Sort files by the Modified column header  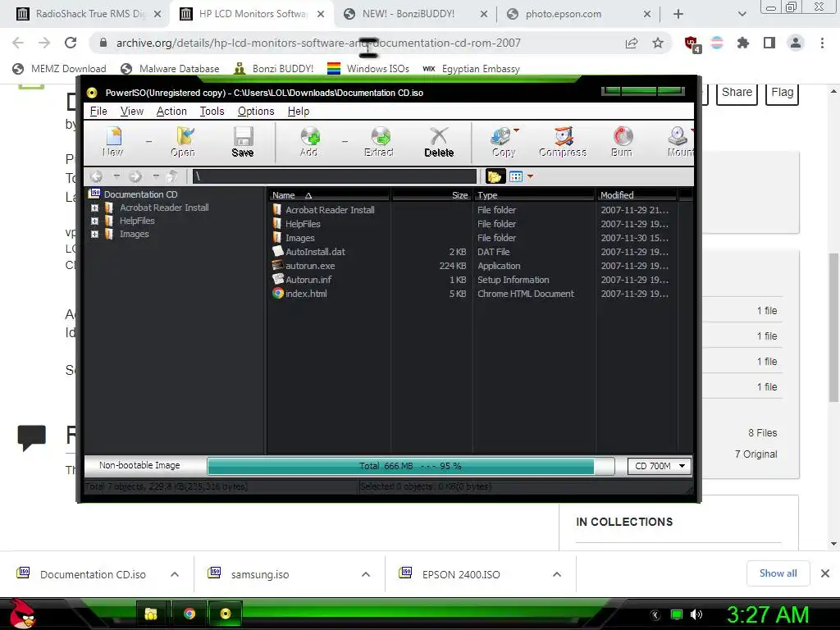(636, 195)
